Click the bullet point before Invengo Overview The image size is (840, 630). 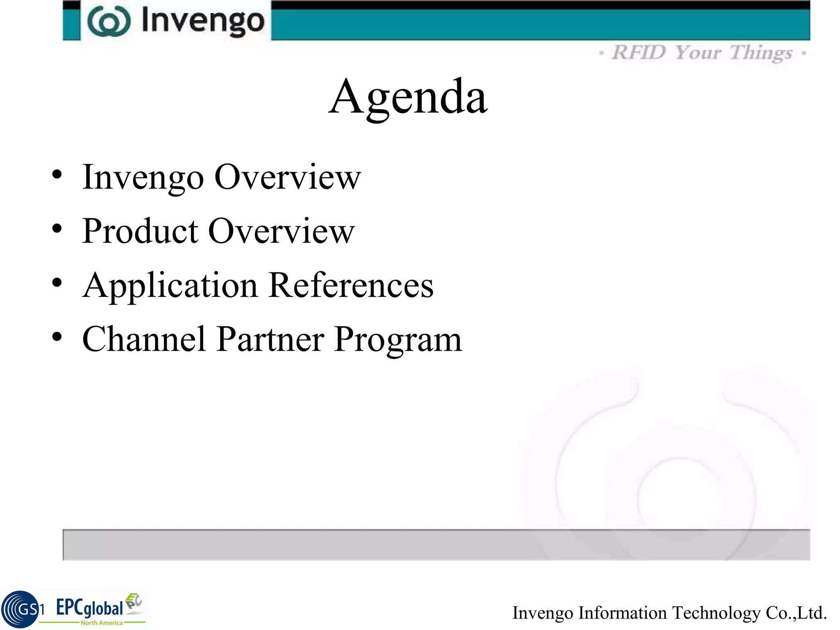coord(57,174)
